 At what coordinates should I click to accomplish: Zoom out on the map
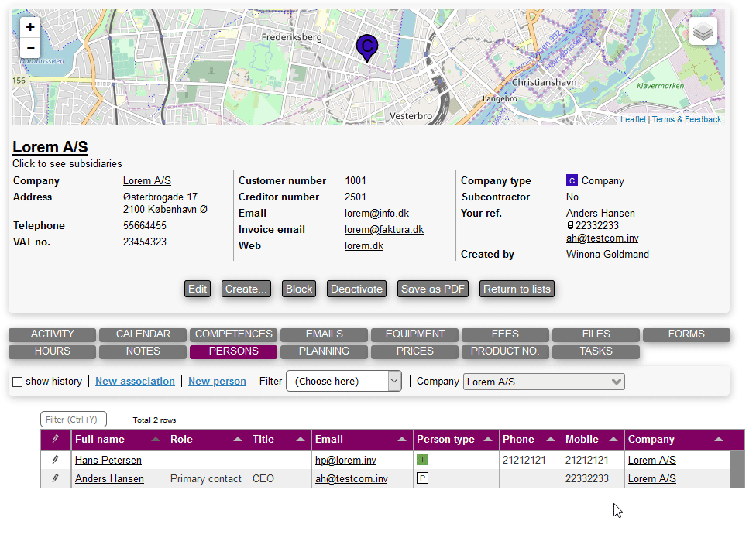(x=30, y=47)
